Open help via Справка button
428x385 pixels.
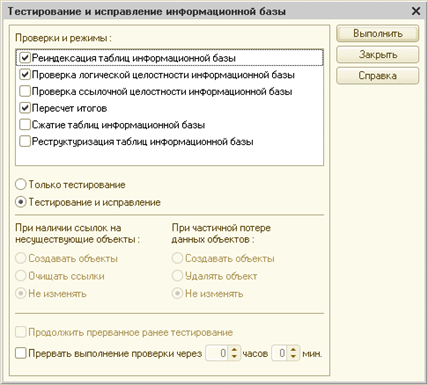pyautogui.click(x=377, y=76)
